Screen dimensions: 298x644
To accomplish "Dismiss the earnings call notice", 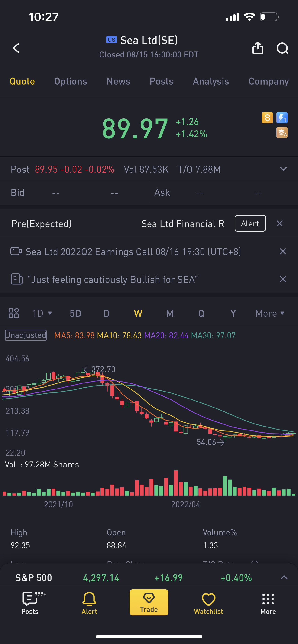I will [x=283, y=251].
